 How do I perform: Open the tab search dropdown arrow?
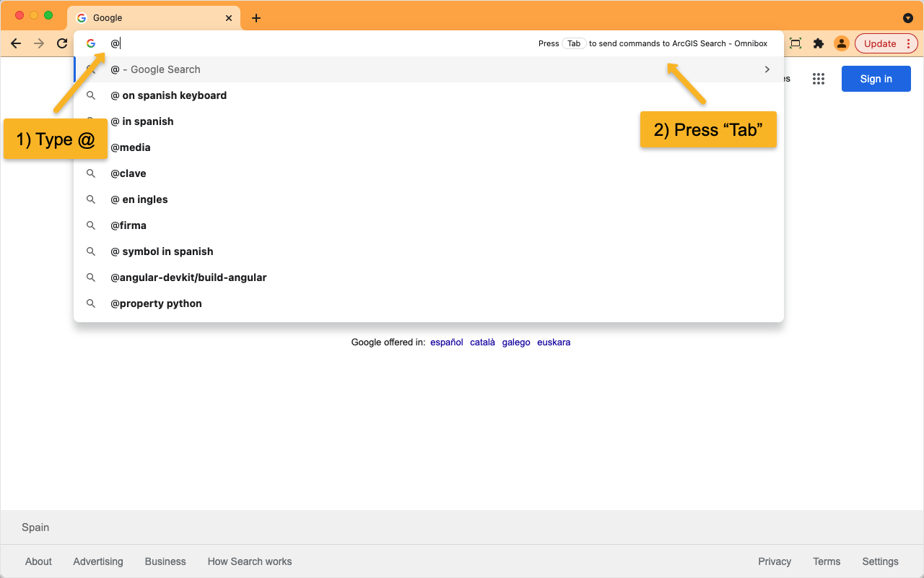907,18
